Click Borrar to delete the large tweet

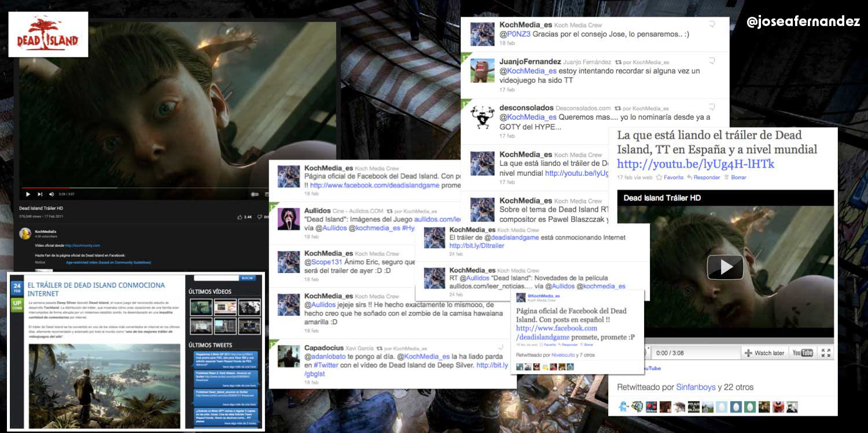(735, 177)
